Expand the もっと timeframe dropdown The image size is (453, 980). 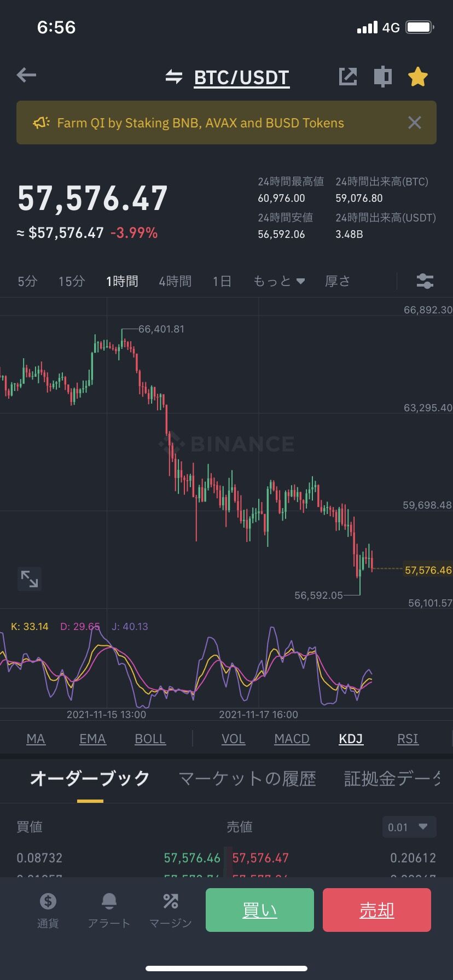[279, 281]
